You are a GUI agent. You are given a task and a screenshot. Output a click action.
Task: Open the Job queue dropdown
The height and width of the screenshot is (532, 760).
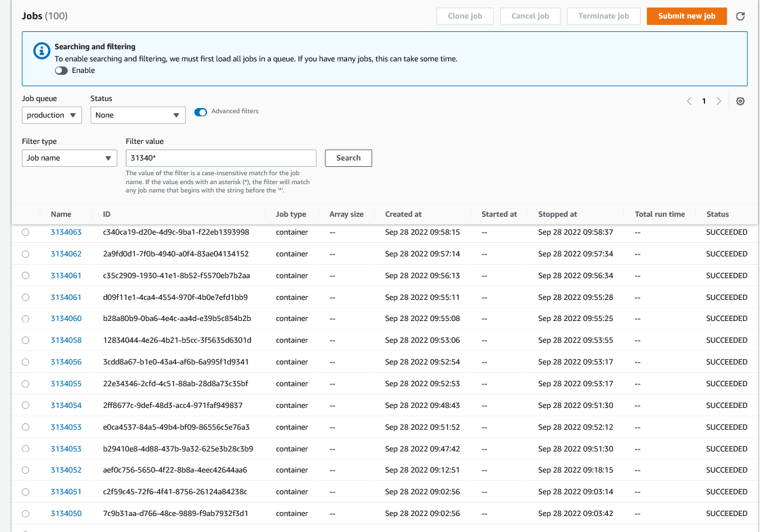pyautogui.click(x=51, y=115)
